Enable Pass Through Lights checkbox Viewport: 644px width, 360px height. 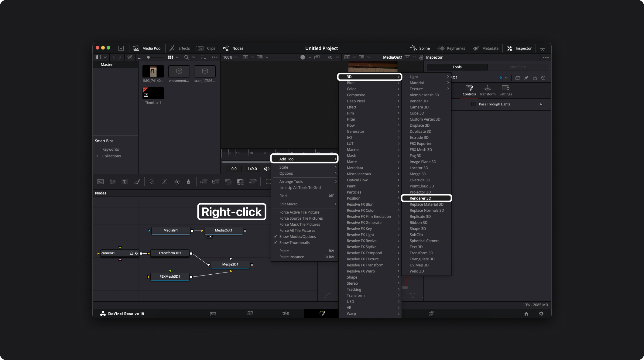tap(474, 104)
